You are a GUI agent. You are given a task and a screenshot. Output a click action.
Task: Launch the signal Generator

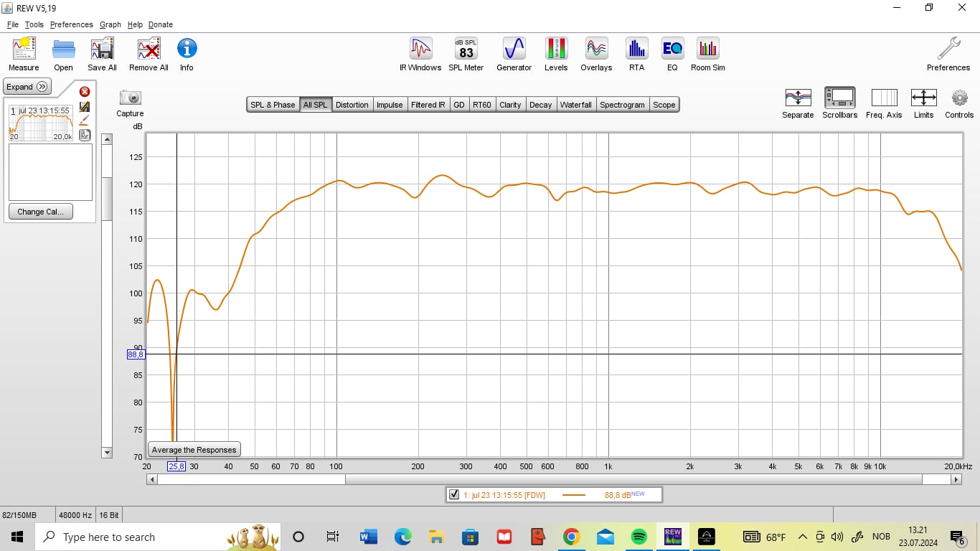(x=514, y=50)
